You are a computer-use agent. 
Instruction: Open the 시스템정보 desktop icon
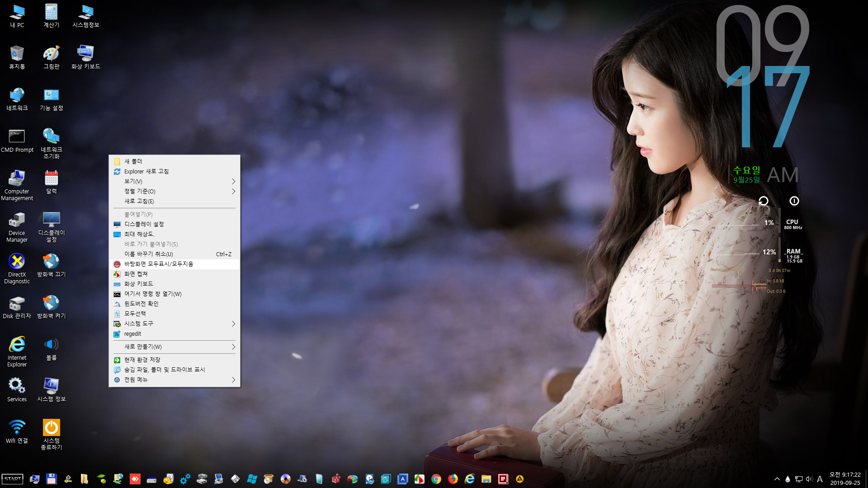click(86, 16)
